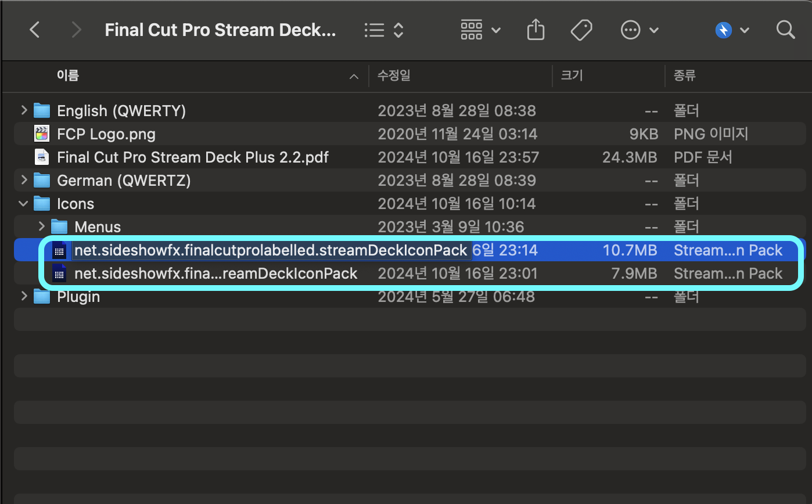Screen dimensions: 812x504
Task: Select the German (QWERTZ) folder icon
Action: (x=42, y=180)
